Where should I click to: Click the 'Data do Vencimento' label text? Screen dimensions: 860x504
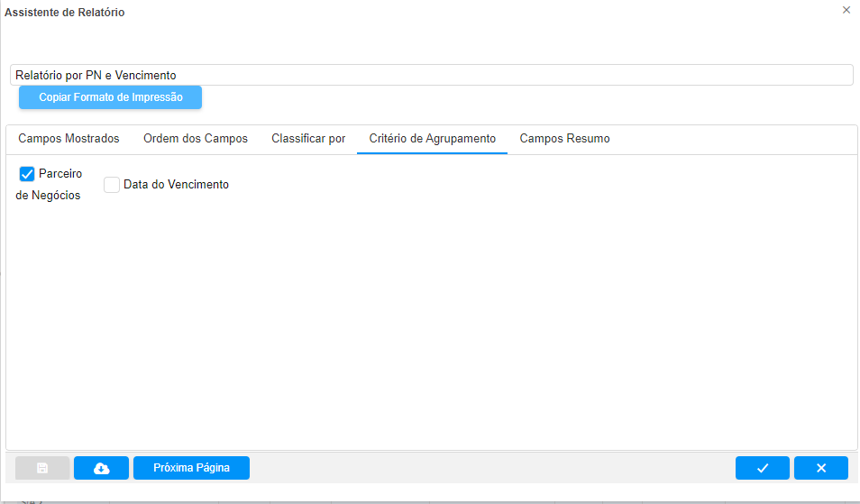tap(176, 185)
